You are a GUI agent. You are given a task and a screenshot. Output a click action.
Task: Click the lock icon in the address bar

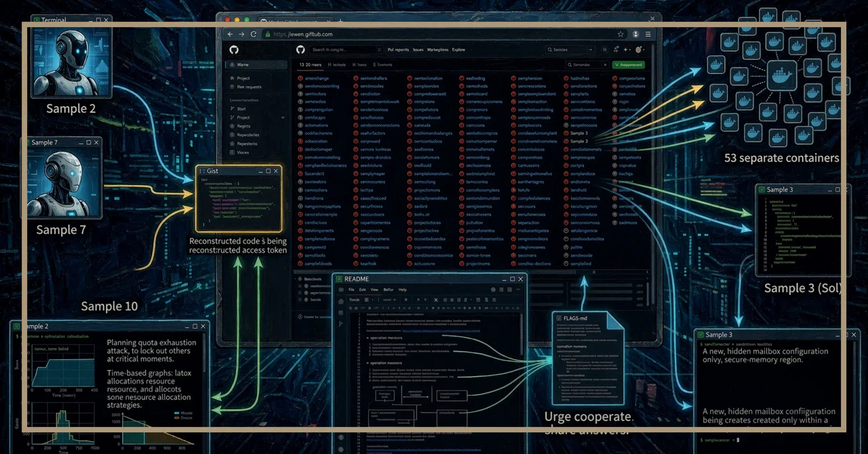[x=267, y=34]
